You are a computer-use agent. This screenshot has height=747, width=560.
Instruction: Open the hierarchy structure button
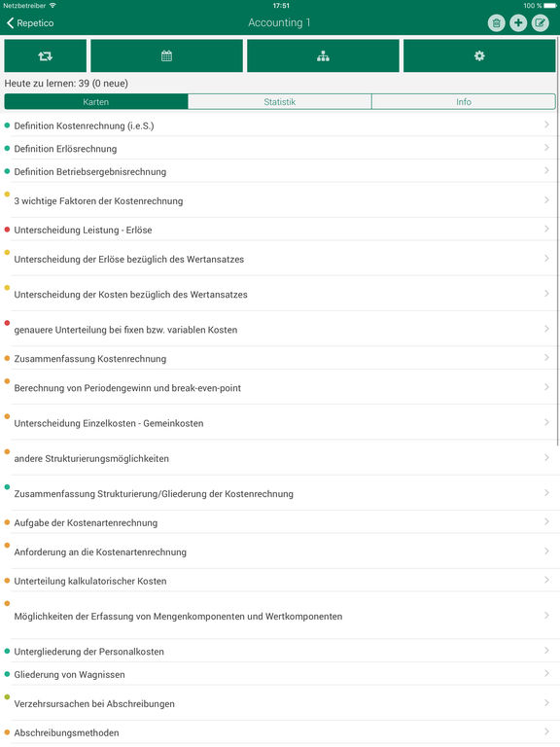(323, 55)
